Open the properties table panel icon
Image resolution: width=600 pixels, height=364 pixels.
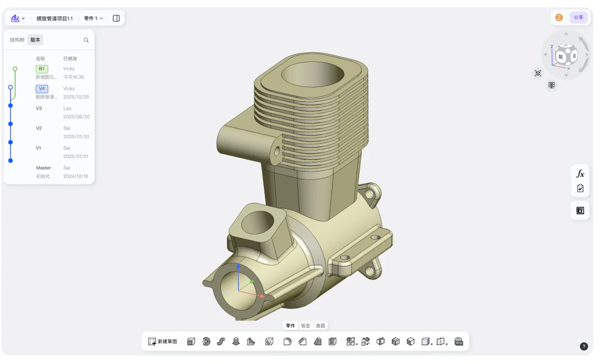coord(580,210)
